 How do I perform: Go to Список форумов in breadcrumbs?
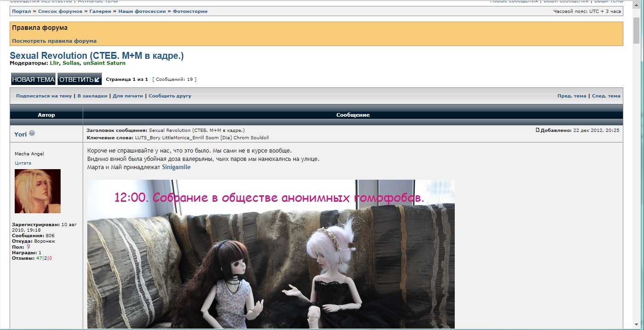point(60,11)
